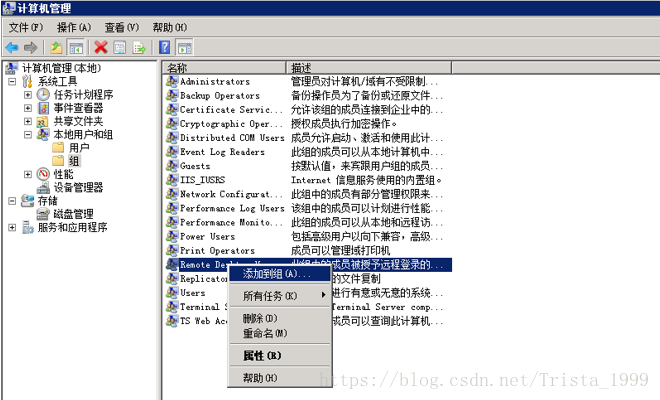Expand the 事件查看器 tree node
Viewport: 660px width, 400px height.
pyautogui.click(x=28, y=108)
